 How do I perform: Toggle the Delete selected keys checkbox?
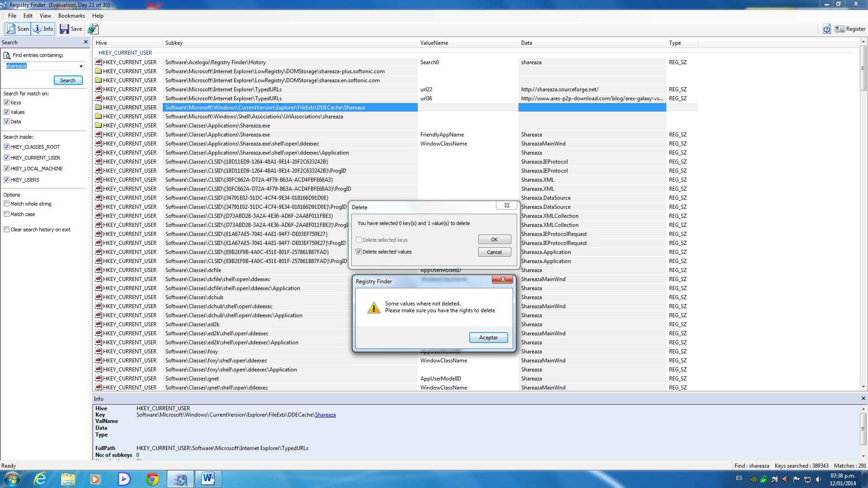359,239
